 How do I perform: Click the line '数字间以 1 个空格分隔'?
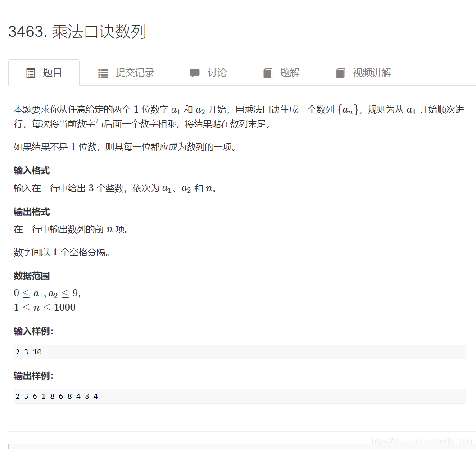[x=62, y=252]
